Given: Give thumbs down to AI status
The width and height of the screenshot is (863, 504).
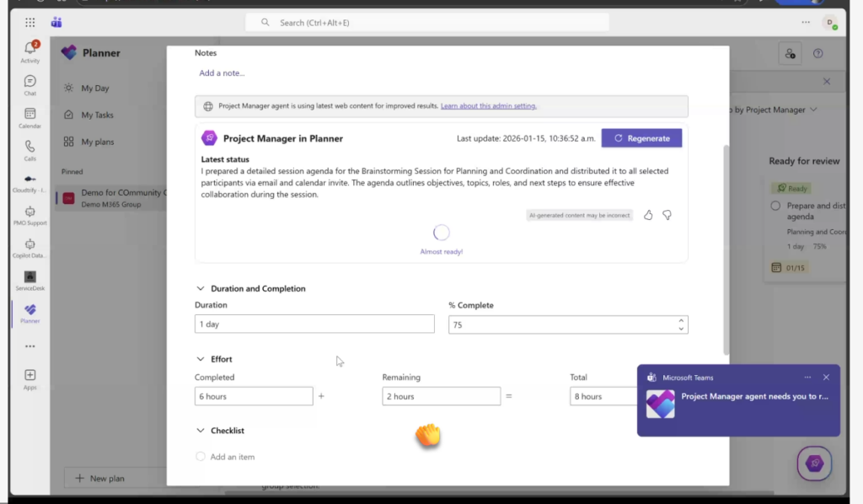Looking at the screenshot, I should click(x=667, y=215).
